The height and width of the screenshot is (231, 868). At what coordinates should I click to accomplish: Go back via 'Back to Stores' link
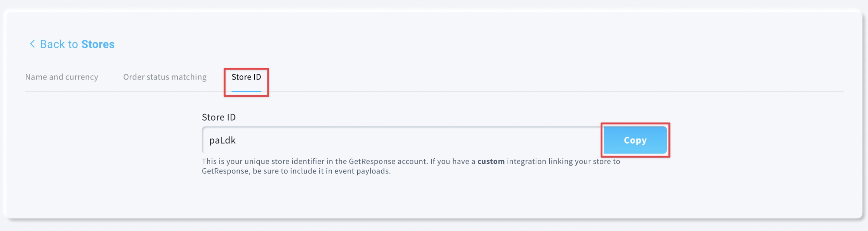click(72, 44)
